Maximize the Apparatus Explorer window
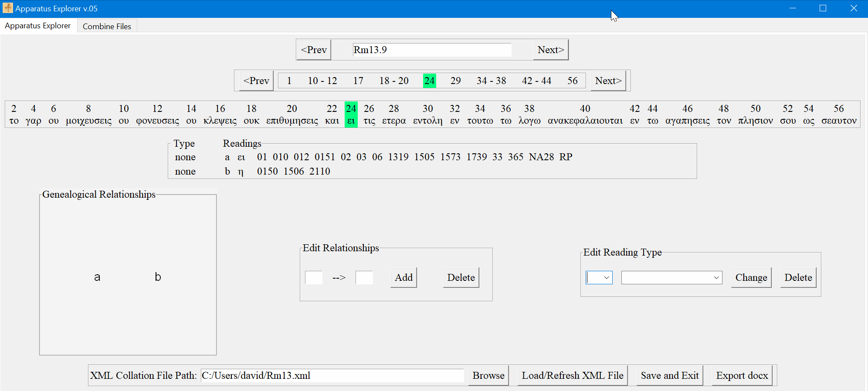 823,8
